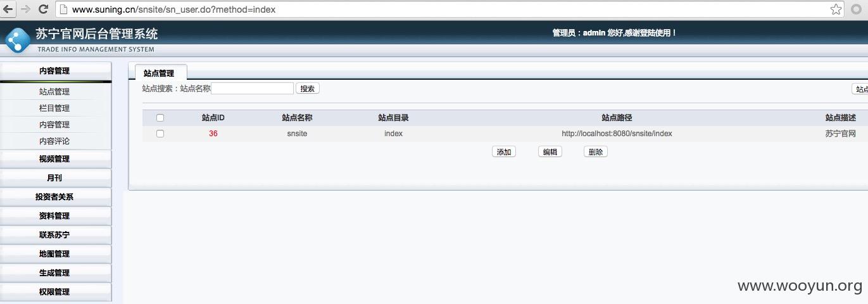
Task: Expand the 权限管理 sidebar section
Action: 56,292
